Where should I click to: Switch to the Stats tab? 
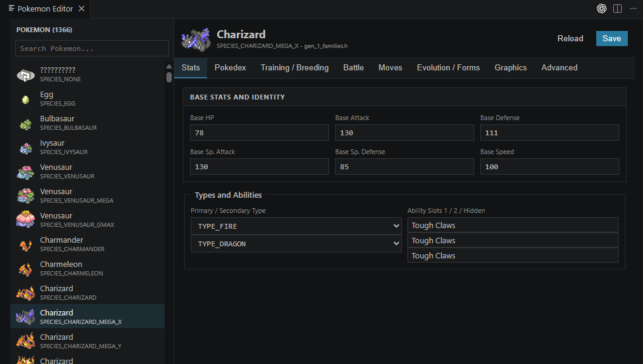click(191, 67)
